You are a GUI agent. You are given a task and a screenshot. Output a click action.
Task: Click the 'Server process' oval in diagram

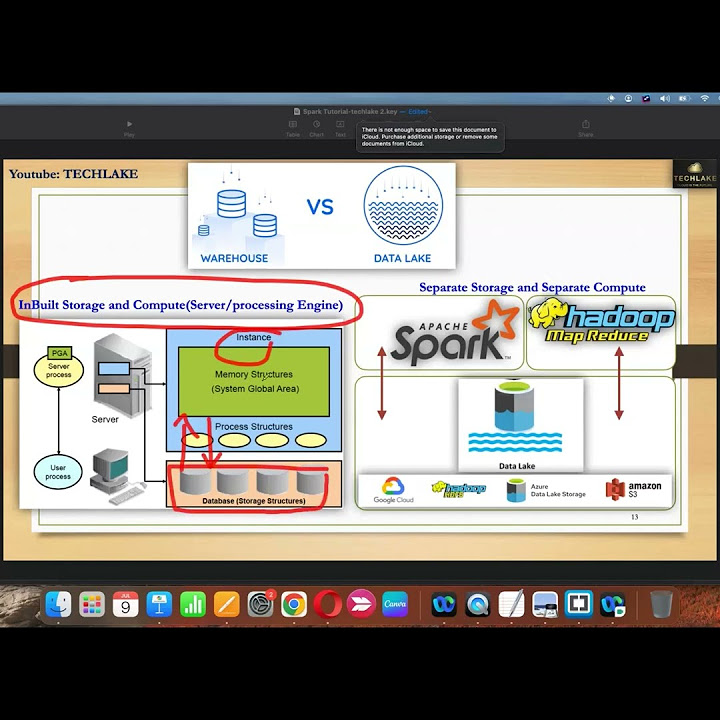tap(59, 370)
